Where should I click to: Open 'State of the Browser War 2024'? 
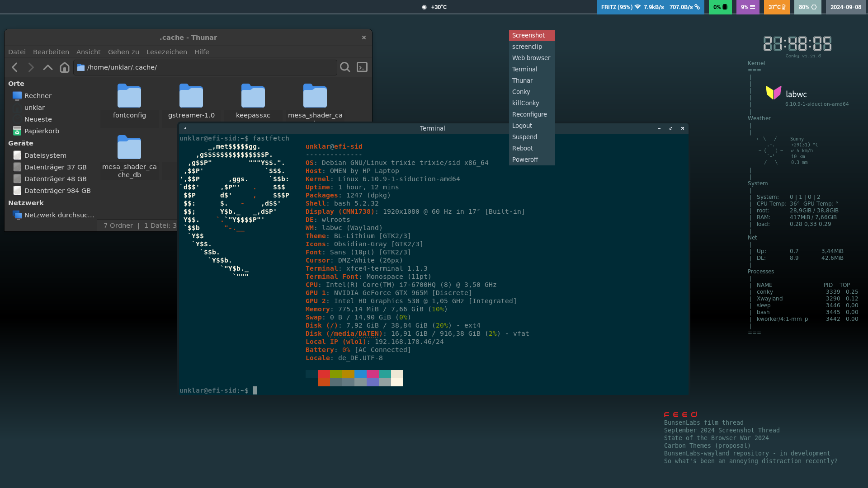coord(716,438)
